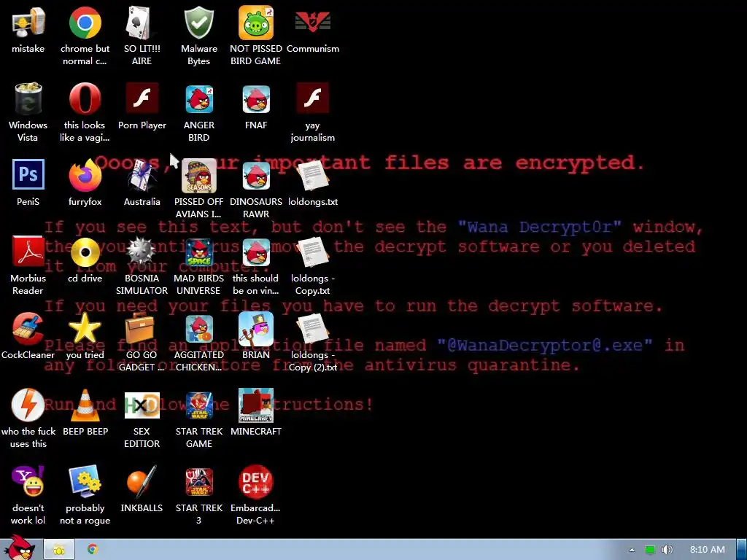Select the 'Windows Vista' recycle bin

pyautogui.click(x=28, y=99)
